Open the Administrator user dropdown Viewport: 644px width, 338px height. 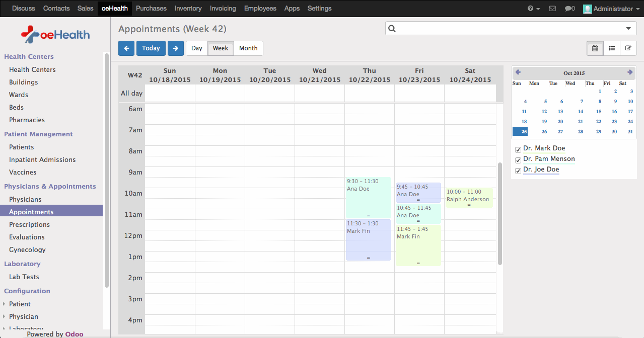tap(608, 9)
